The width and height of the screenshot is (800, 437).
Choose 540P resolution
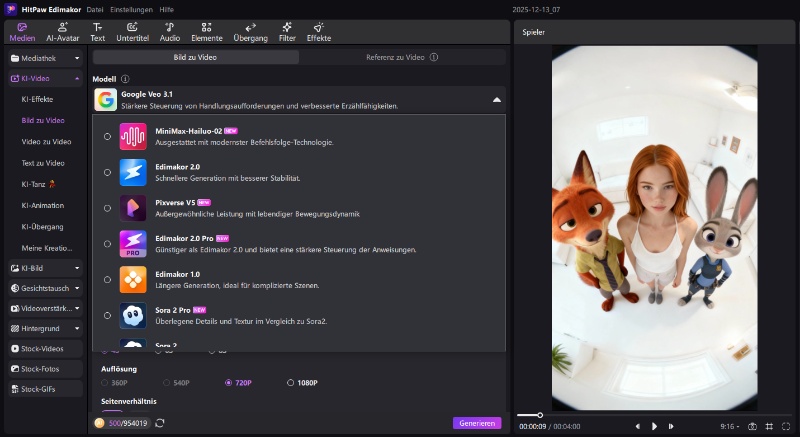pos(176,382)
